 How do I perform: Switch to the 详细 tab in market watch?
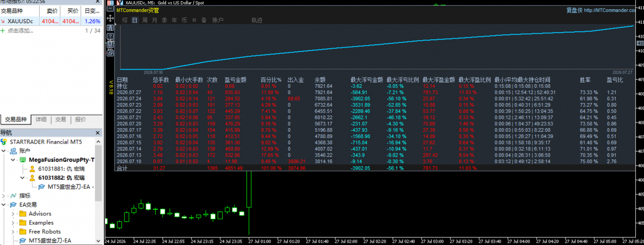pos(41,120)
